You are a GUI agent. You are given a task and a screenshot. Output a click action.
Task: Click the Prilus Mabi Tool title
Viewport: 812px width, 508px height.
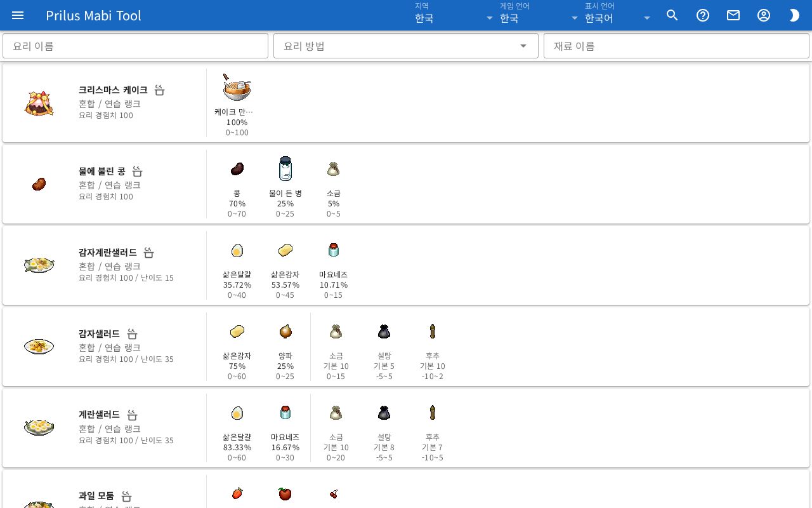coord(93,15)
